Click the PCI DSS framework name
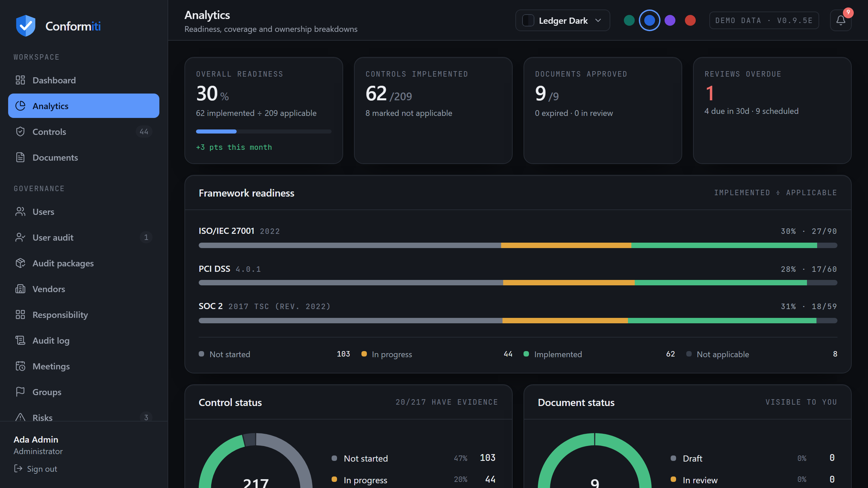The width and height of the screenshot is (868, 488). [214, 269]
